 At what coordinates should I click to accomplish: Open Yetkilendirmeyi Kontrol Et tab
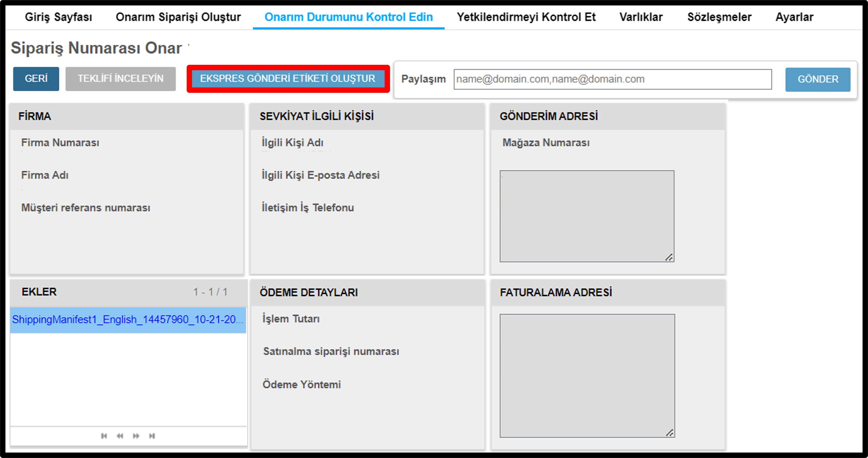click(526, 17)
